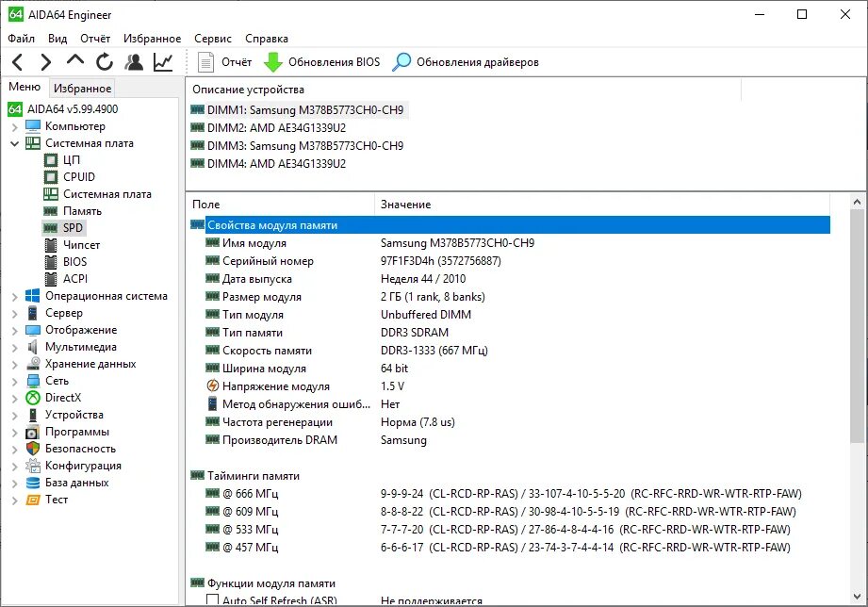868x607 pixels.
Task: Click the Хранение данных drive icon
Action: point(33,364)
